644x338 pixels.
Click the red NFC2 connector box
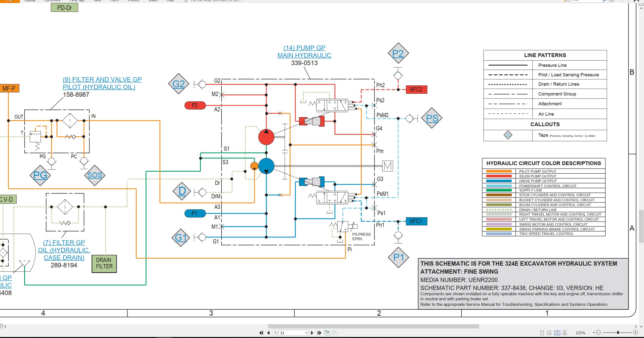point(417,89)
